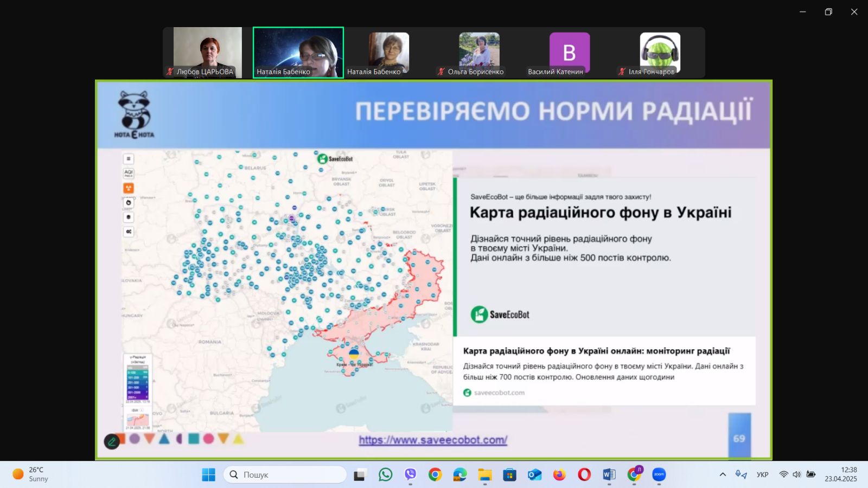Click the Пошук search box
This screenshot has height=488, width=868.
pyautogui.click(x=285, y=474)
